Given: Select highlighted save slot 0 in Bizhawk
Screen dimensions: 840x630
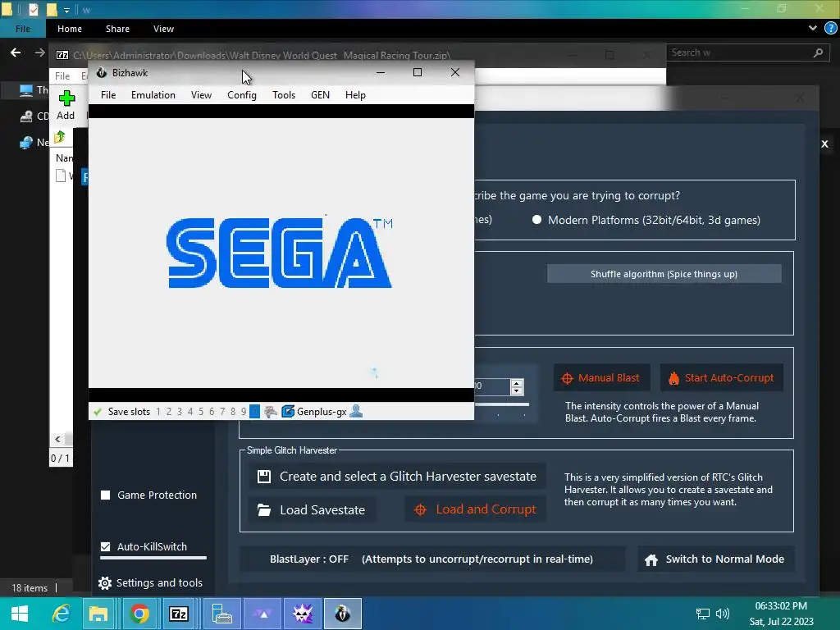Looking at the screenshot, I should [254, 412].
